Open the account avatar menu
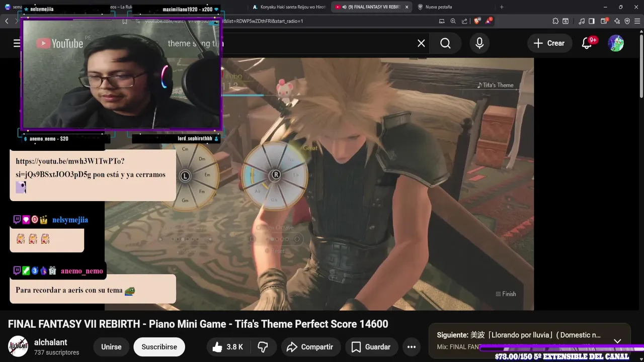Viewport: 644px width, 362px height. (x=616, y=43)
